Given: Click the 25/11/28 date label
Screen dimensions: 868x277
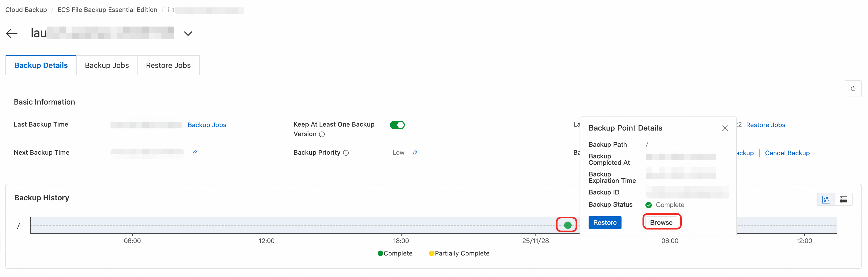Looking at the screenshot, I should pyautogui.click(x=535, y=241).
